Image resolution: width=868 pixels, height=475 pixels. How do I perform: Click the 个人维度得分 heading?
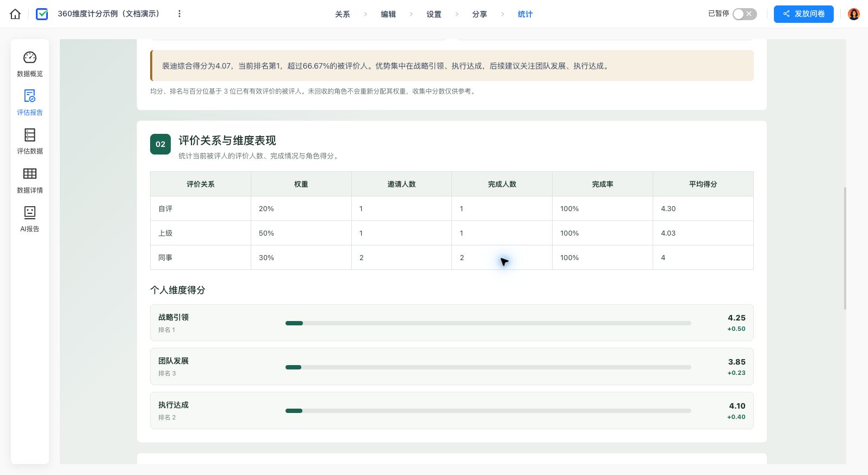(178, 290)
